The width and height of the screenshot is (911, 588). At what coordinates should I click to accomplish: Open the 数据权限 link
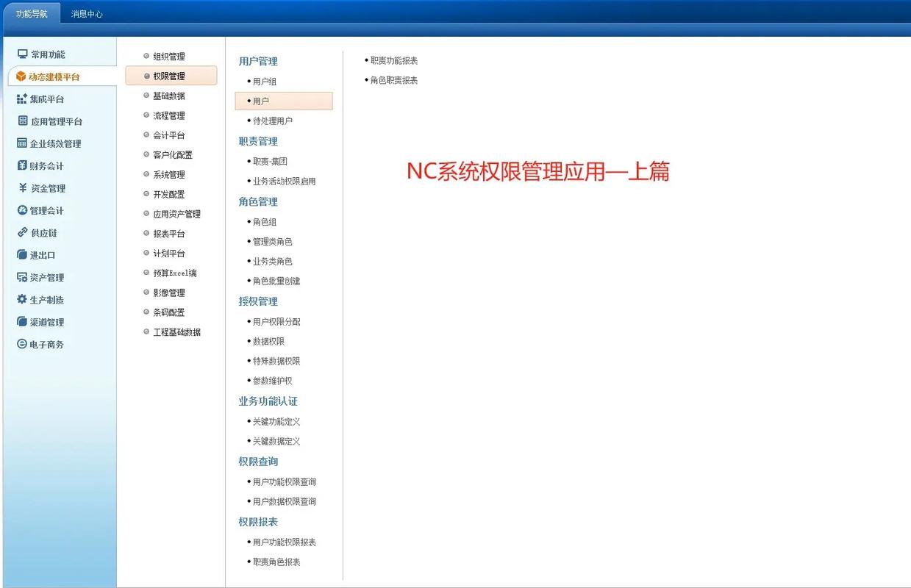pyautogui.click(x=268, y=341)
